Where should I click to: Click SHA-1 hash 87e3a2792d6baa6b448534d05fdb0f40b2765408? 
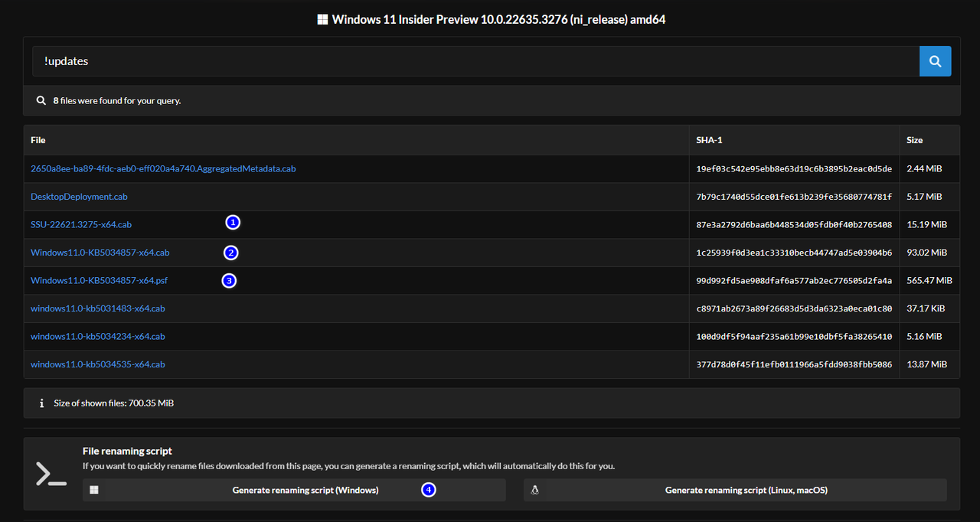tap(794, 225)
